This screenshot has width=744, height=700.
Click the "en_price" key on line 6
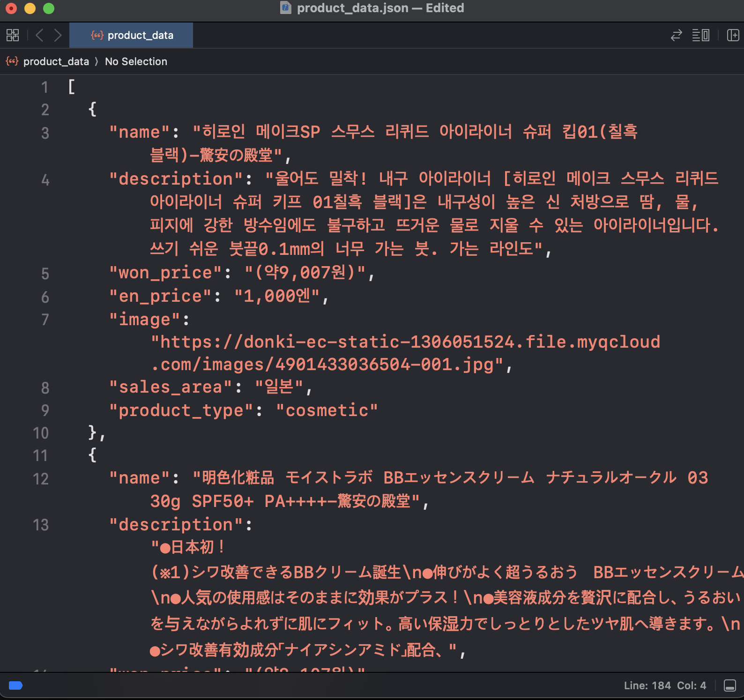point(160,296)
